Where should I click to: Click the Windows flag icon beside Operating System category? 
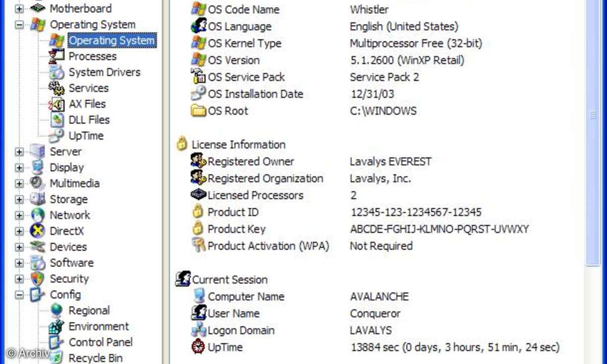tap(37, 24)
